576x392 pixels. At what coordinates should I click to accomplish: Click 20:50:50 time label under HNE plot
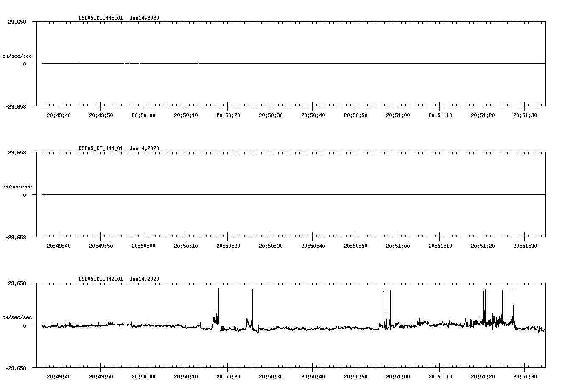[355, 115]
